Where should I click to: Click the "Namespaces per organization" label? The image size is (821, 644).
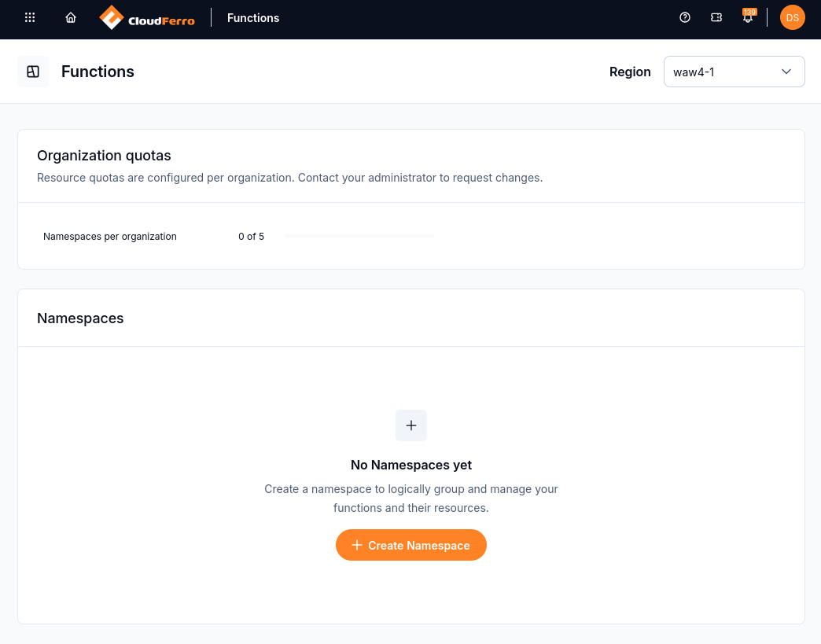[110, 237]
